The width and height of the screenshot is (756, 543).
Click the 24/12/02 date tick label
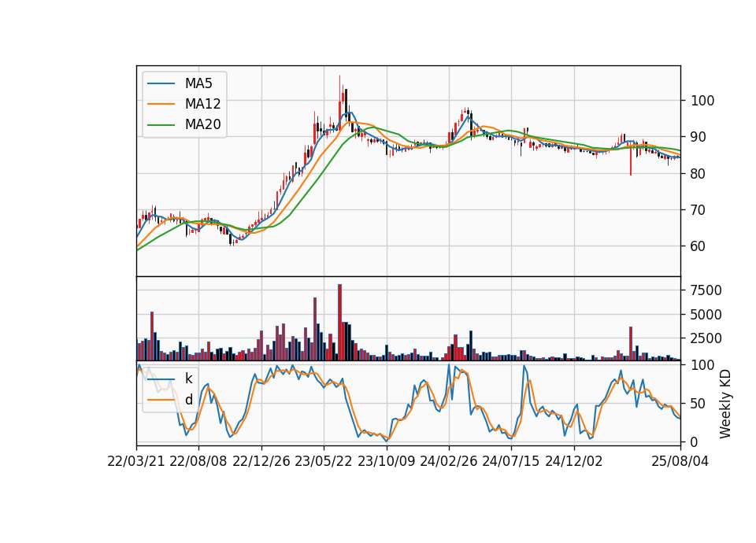574,461
